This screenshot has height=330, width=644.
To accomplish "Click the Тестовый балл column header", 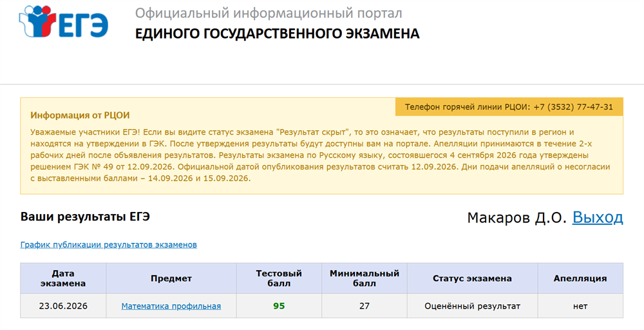I will tap(279, 278).
